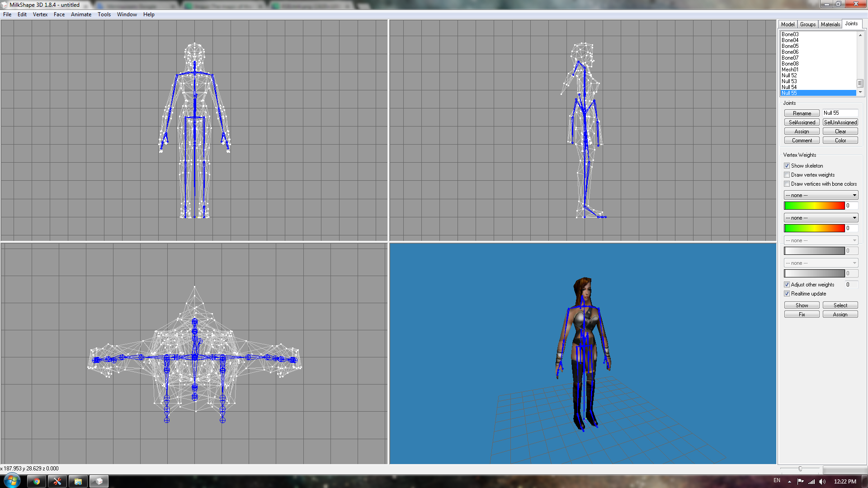
Task: Uncheck the Show skeleton checkbox
Action: tap(787, 166)
